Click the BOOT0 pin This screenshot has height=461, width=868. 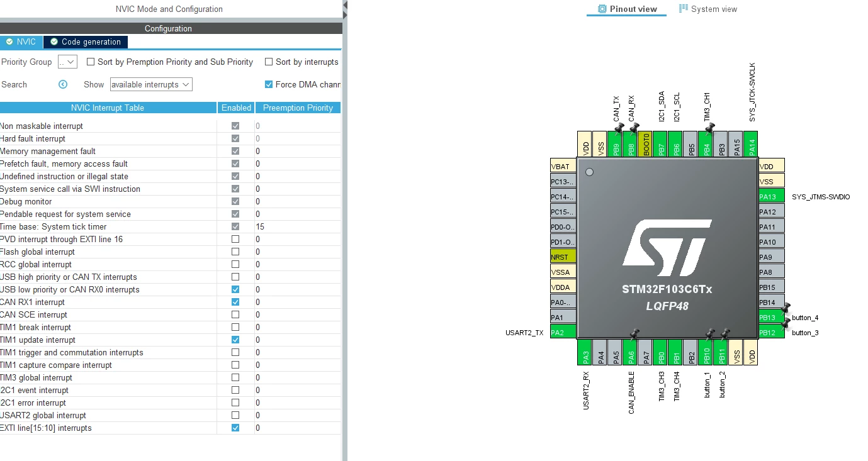(646, 144)
